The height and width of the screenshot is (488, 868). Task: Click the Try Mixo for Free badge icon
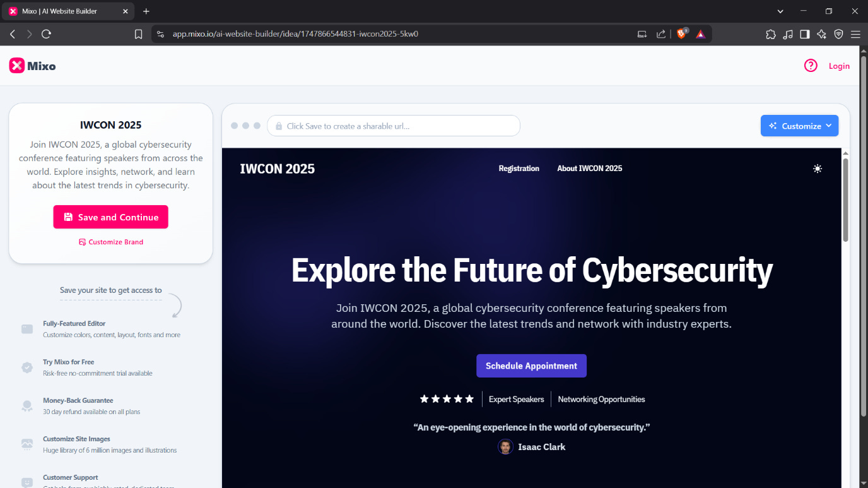pos(27,367)
